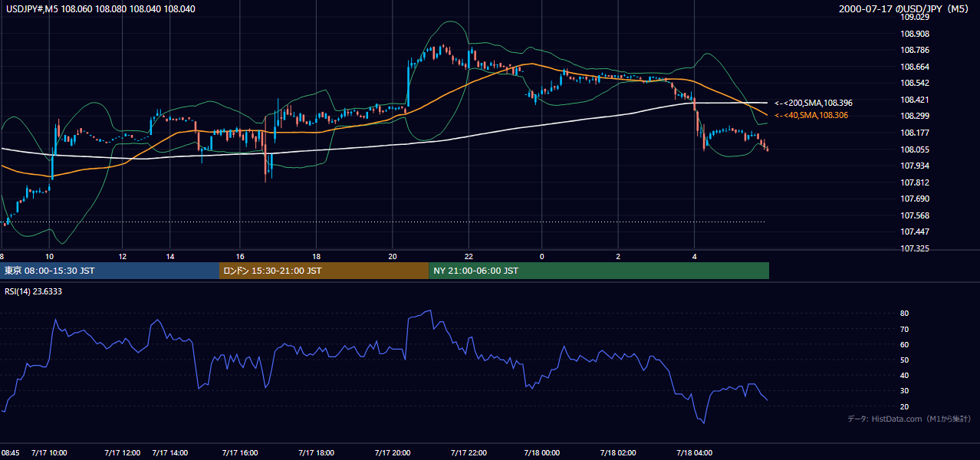
Task: Click the London 15:30-21:00 JST session bar
Action: click(x=324, y=271)
